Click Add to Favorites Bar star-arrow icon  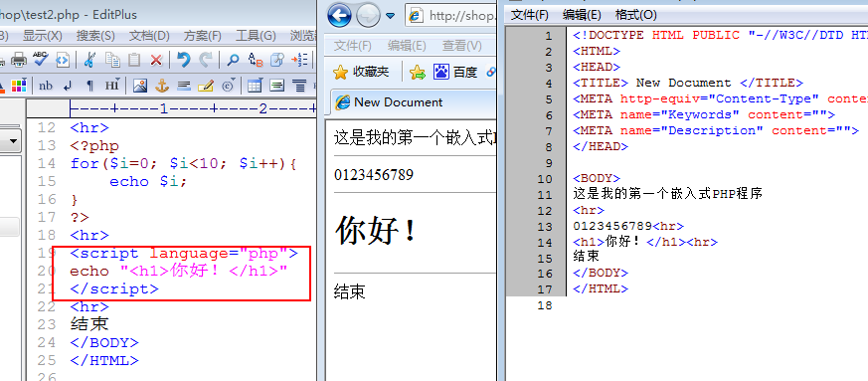coord(418,72)
